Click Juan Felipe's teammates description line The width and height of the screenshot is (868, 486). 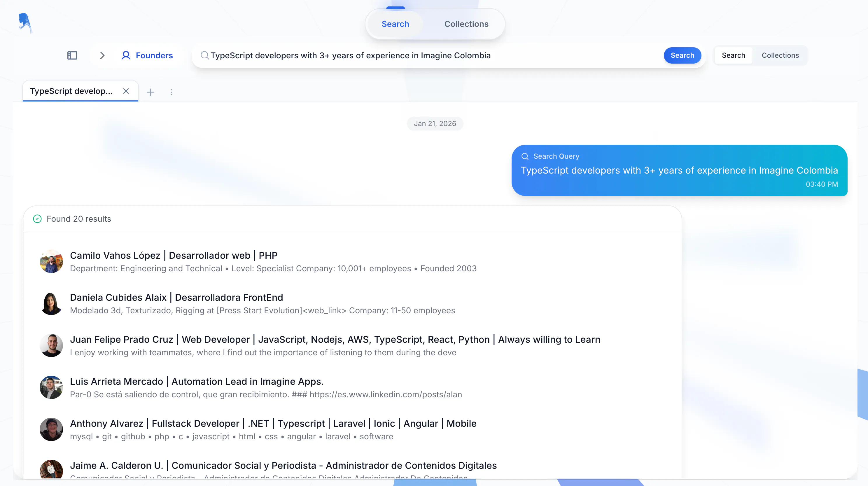(263, 352)
